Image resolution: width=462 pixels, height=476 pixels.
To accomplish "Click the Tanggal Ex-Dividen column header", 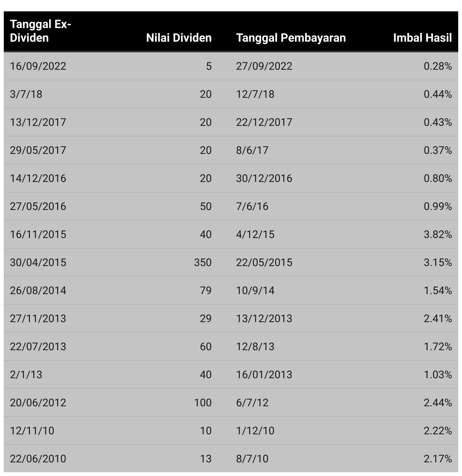I will point(41,31).
